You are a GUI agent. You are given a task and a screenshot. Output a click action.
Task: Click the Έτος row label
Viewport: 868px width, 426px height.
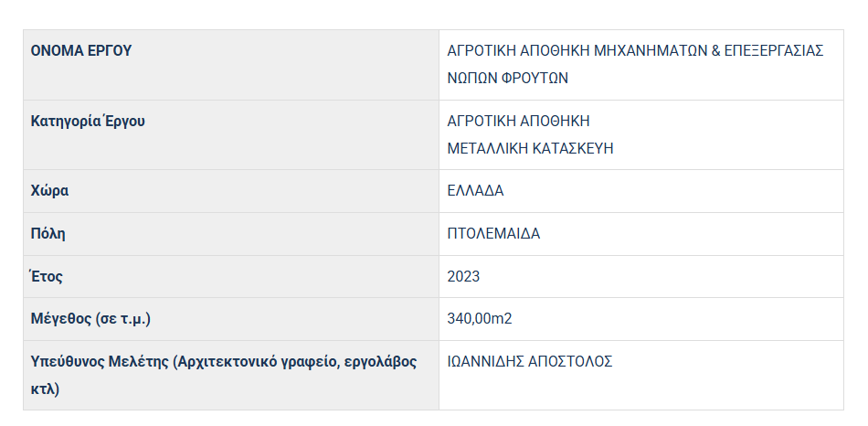point(48,276)
